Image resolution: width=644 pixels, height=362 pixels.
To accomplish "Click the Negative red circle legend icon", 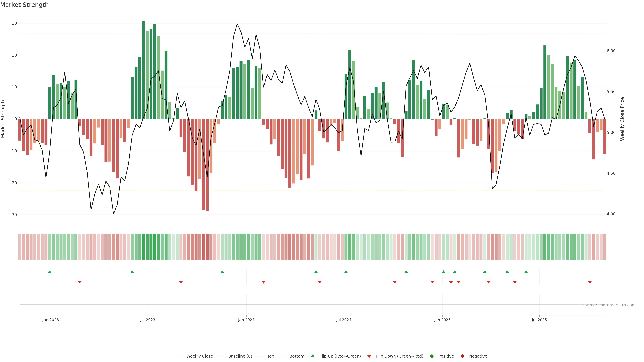I will coord(462,356).
